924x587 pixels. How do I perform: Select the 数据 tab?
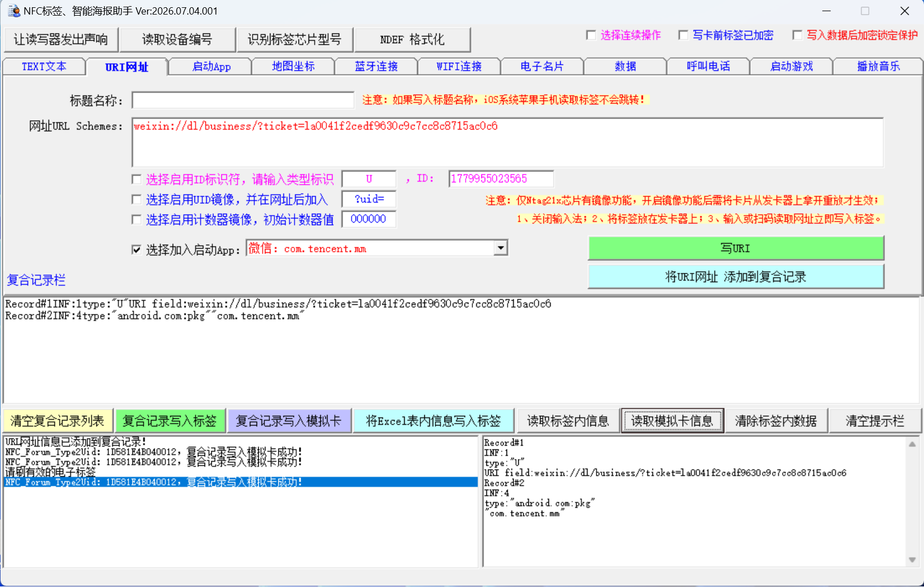coord(626,67)
